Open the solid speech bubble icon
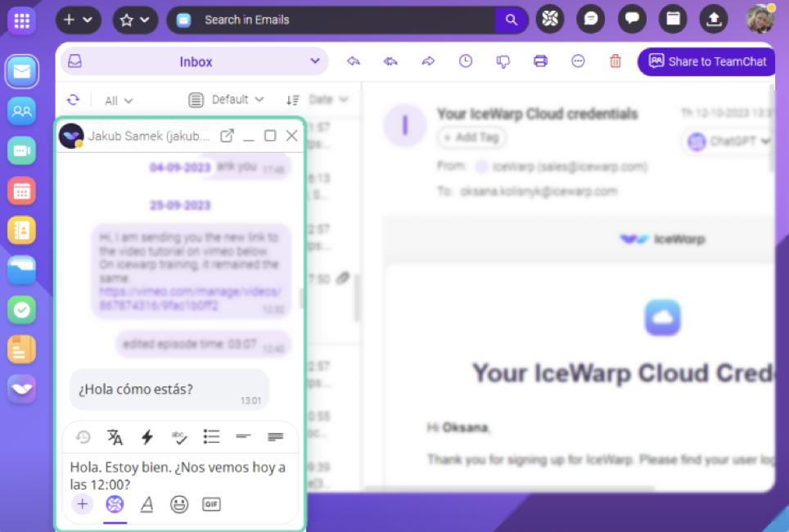This screenshot has height=532, width=789. (x=632, y=20)
